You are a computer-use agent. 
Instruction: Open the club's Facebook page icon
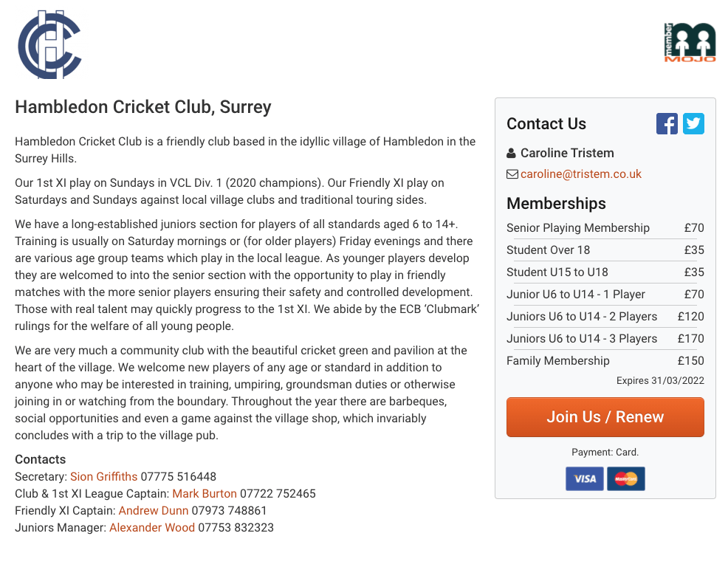point(667,123)
